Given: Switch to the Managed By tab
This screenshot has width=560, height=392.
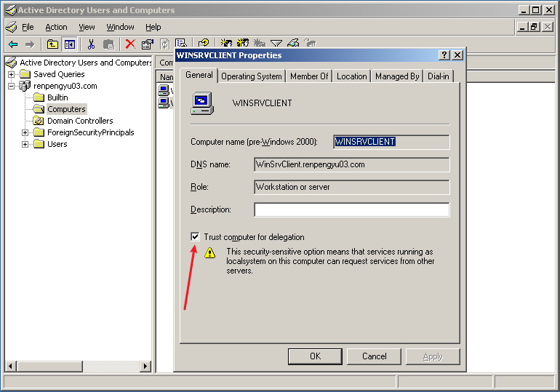Looking at the screenshot, I should click(397, 76).
